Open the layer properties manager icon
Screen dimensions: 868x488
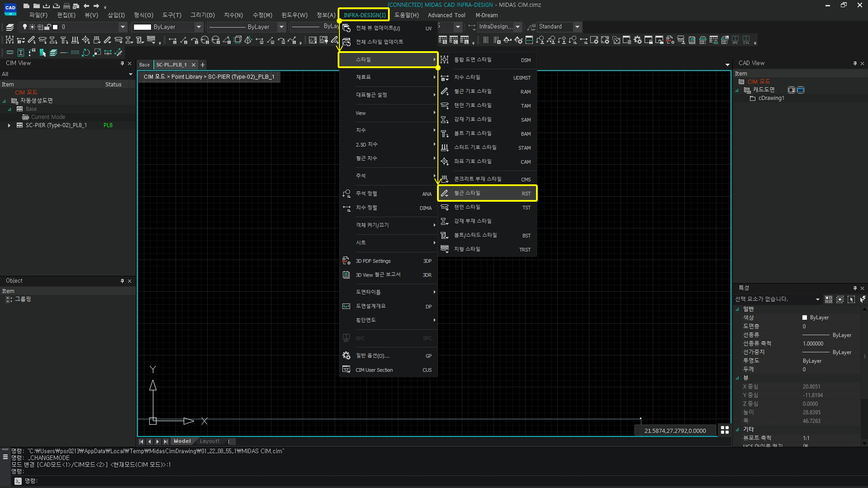pyautogui.click(x=10, y=27)
